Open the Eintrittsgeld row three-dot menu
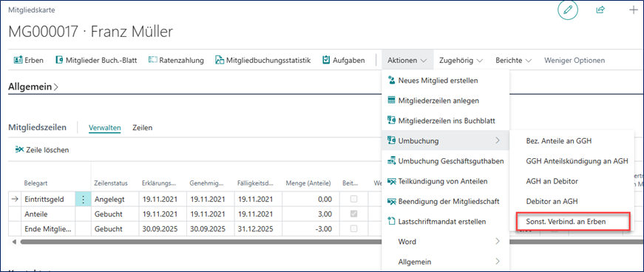 click(x=83, y=200)
